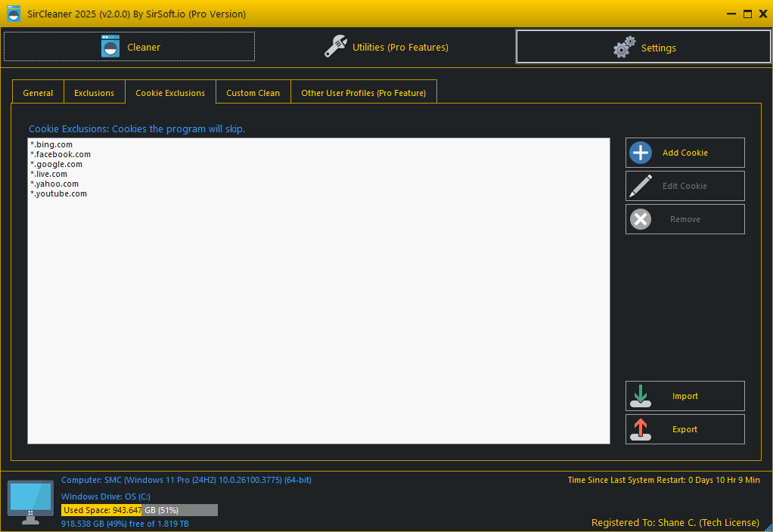This screenshot has width=773, height=532.
Task: Click the blue plus icon for Add Cookie
Action: 641,153
